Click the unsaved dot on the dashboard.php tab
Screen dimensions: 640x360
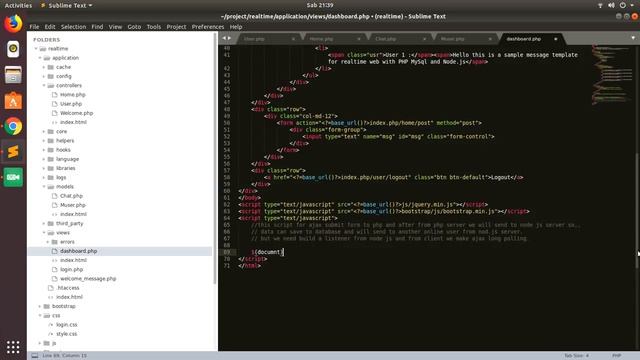click(556, 39)
